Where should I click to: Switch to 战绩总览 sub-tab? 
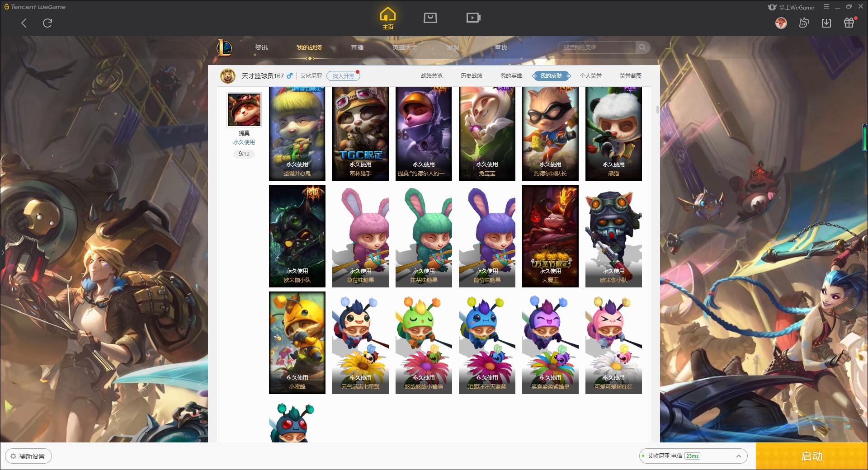coord(432,76)
